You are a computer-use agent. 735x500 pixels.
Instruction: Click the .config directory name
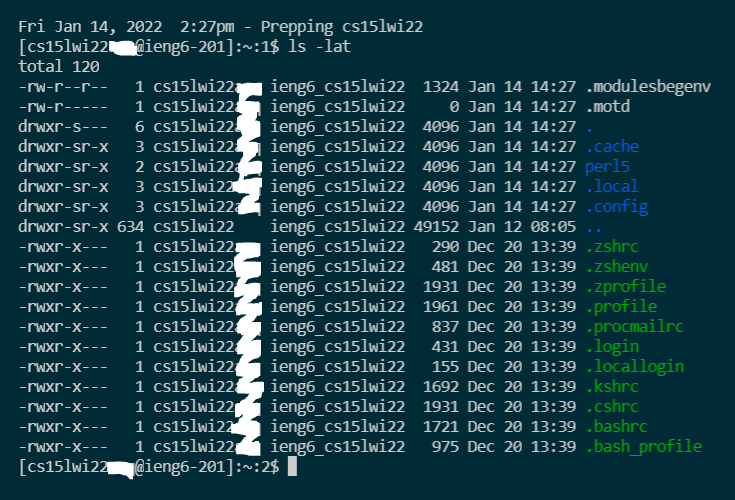coord(617,207)
